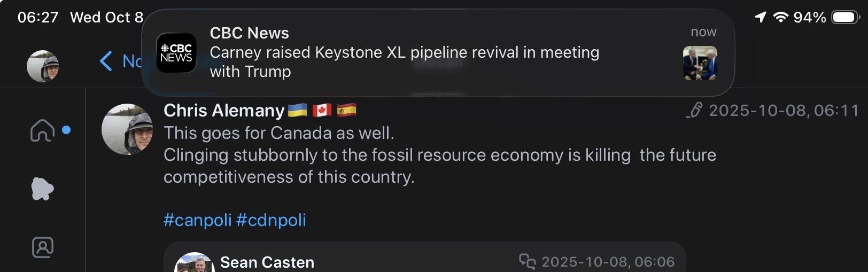Open the profile card icon in the sidebar

pyautogui.click(x=43, y=247)
